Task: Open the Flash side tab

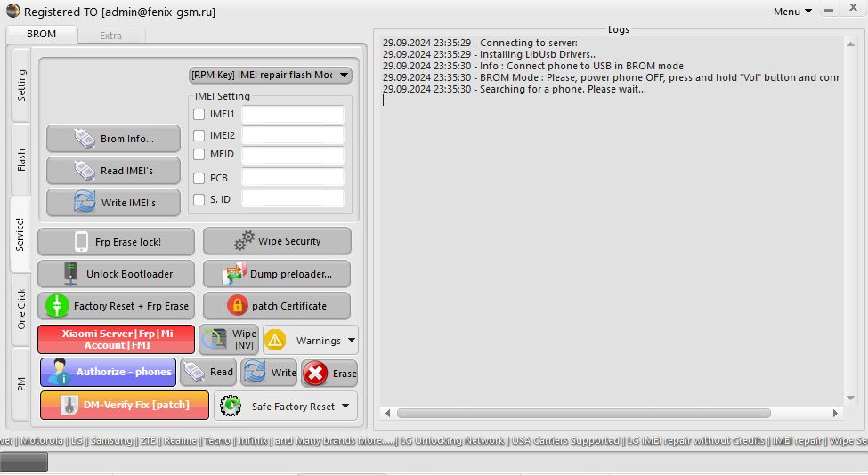Action: coord(21,160)
